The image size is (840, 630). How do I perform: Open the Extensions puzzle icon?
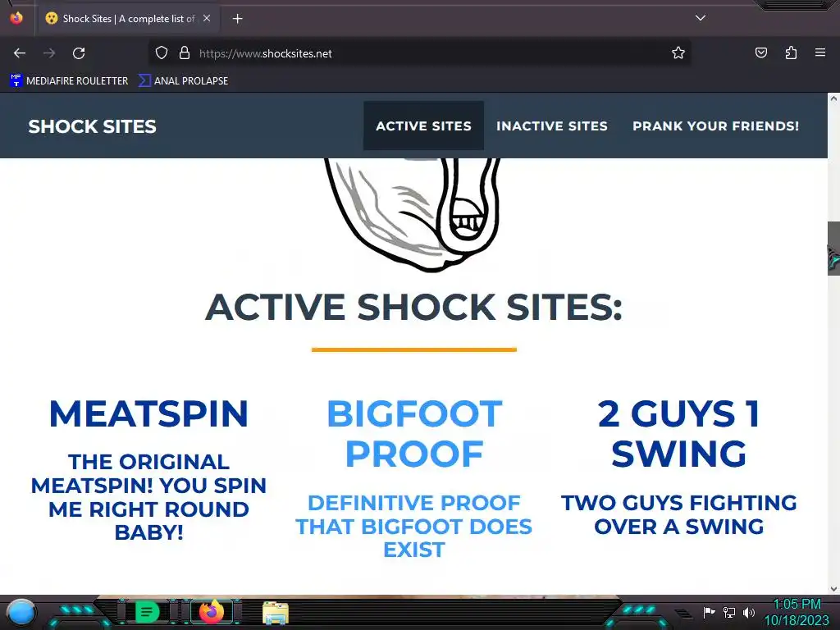[791, 52]
